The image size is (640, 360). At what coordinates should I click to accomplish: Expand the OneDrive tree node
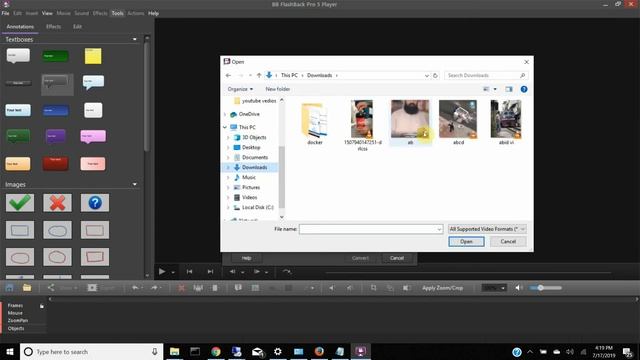click(225, 114)
